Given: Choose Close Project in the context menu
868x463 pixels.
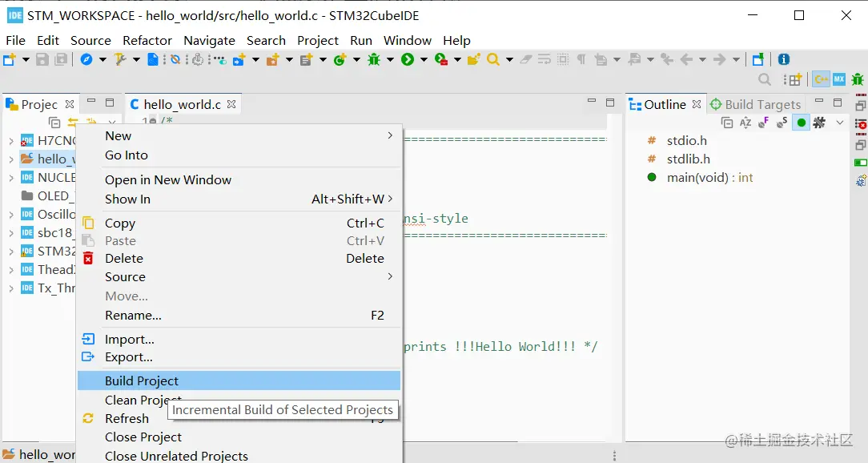Looking at the screenshot, I should click(x=239, y=437).
